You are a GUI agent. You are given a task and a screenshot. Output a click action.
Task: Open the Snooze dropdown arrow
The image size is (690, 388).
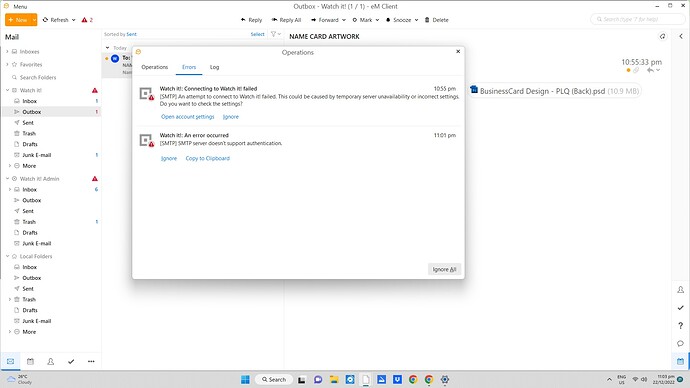point(416,20)
